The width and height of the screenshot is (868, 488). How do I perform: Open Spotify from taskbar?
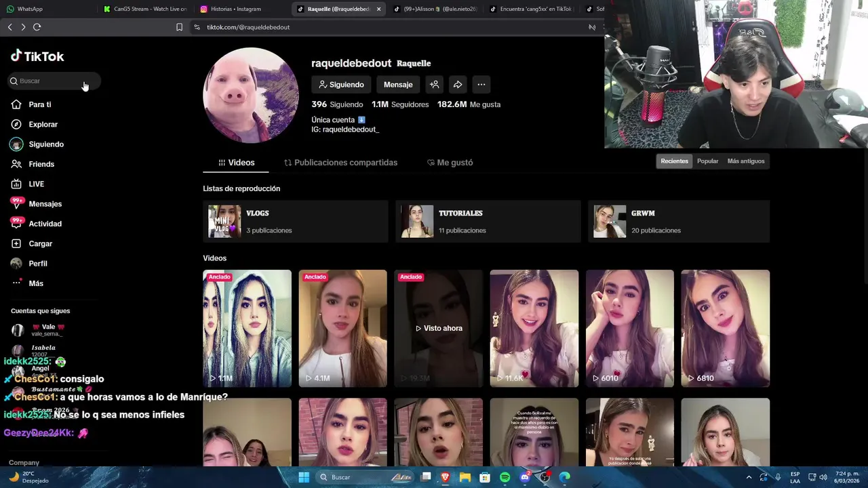[505, 477]
